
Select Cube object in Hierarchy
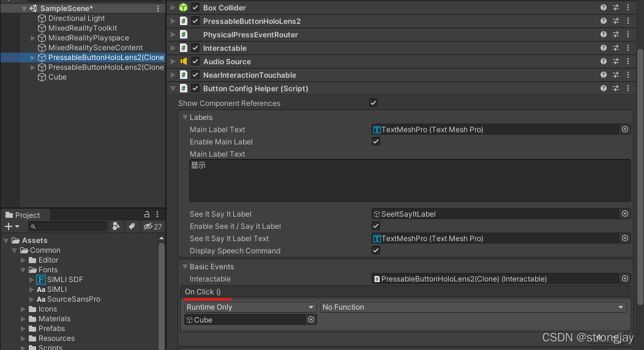(58, 76)
